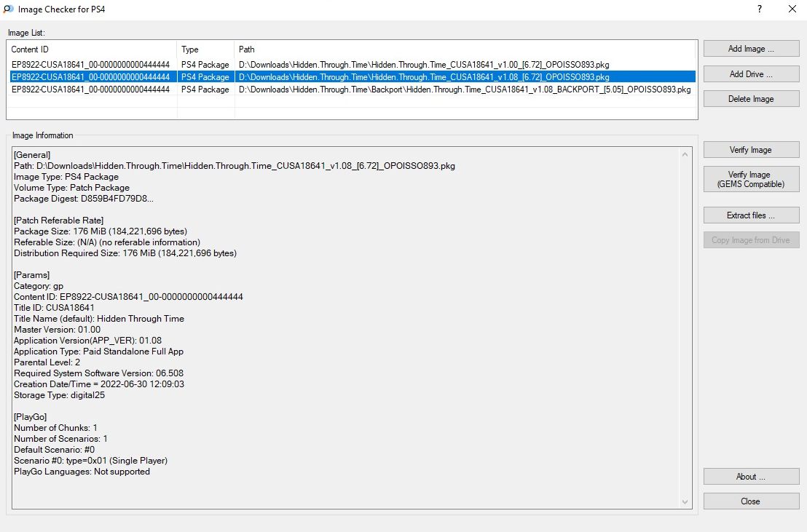
Task: Click the Number of Chunks: 1 line
Action: [x=55, y=428]
